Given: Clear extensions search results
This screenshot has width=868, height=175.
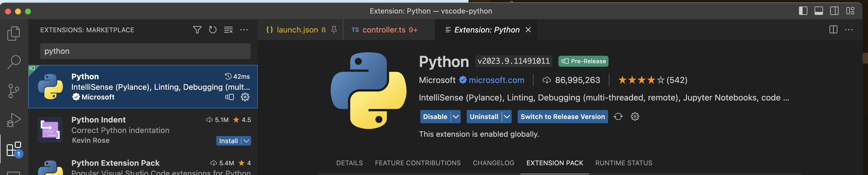Looking at the screenshot, I should point(228,30).
